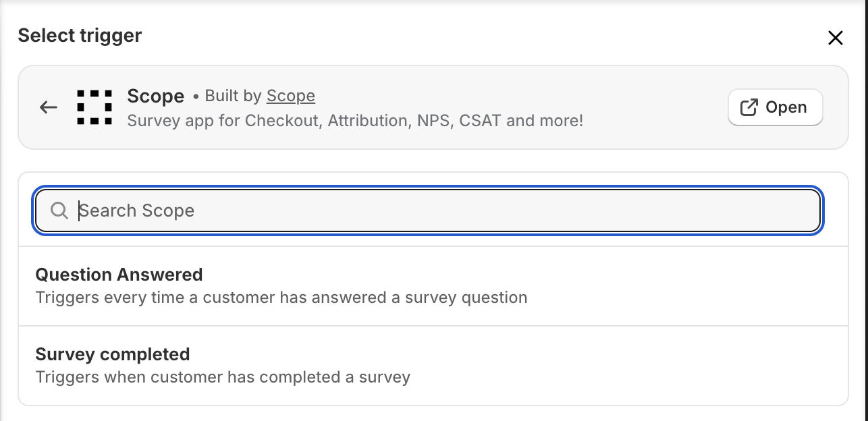
Task: Click the magnifying glass search icon
Action: click(59, 211)
